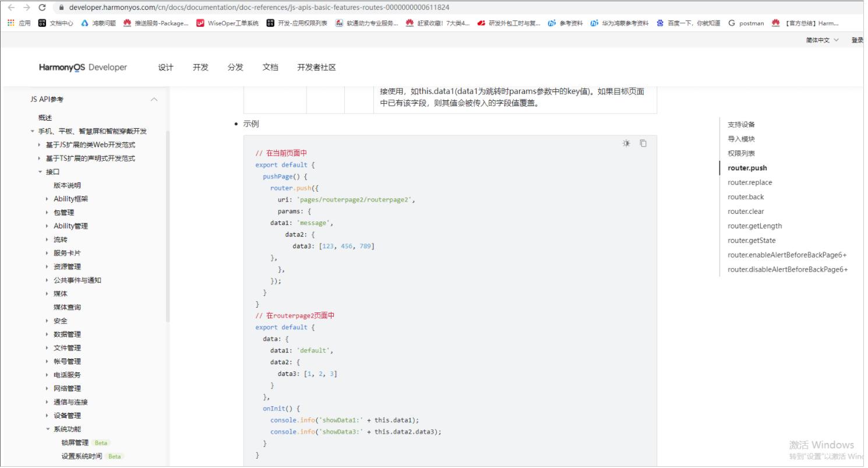Expand 基于JS扩展的类Web开发范式

(40, 145)
